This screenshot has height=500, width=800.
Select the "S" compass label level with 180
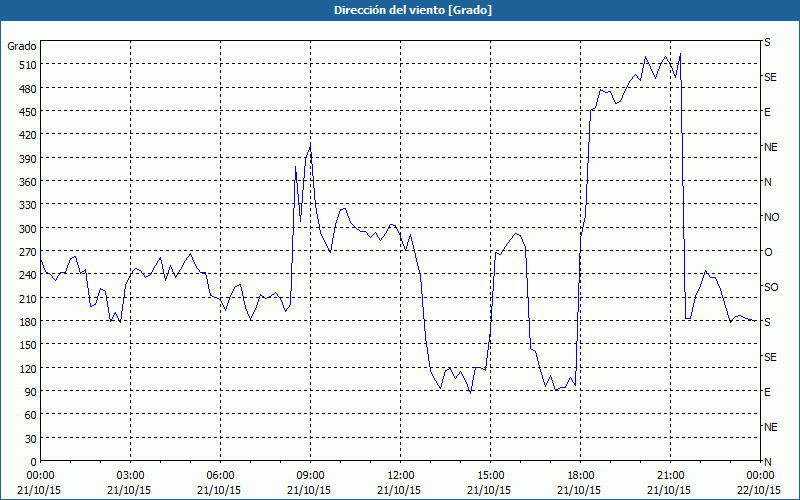(767, 322)
